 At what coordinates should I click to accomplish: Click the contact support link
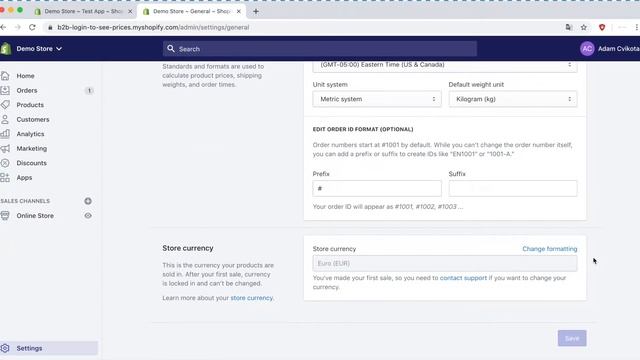(463, 278)
